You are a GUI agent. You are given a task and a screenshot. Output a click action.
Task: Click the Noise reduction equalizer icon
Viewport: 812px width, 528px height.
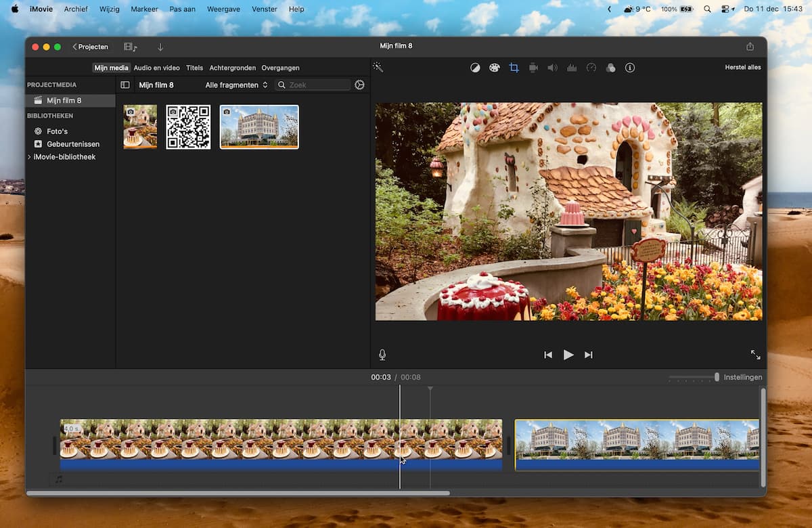tap(572, 67)
